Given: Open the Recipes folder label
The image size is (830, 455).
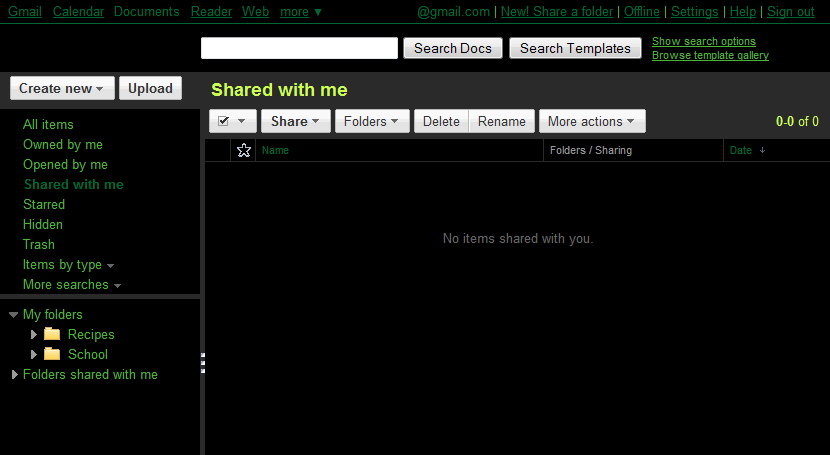Looking at the screenshot, I should click(91, 334).
